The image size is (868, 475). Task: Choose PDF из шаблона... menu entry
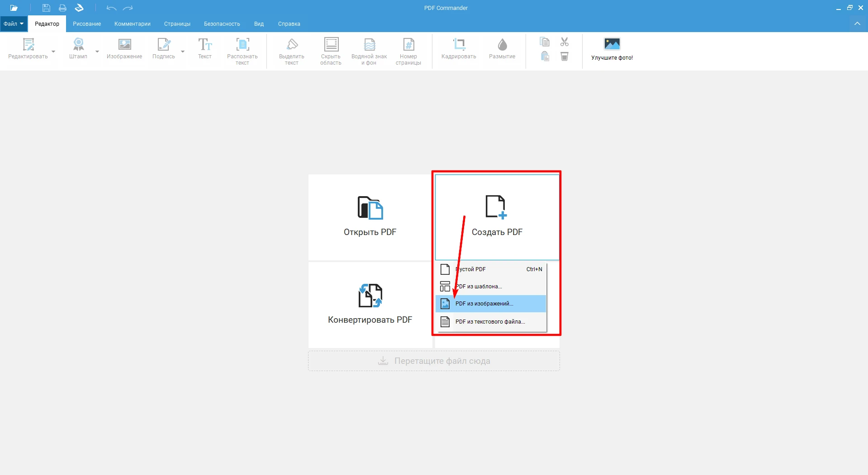(491, 287)
